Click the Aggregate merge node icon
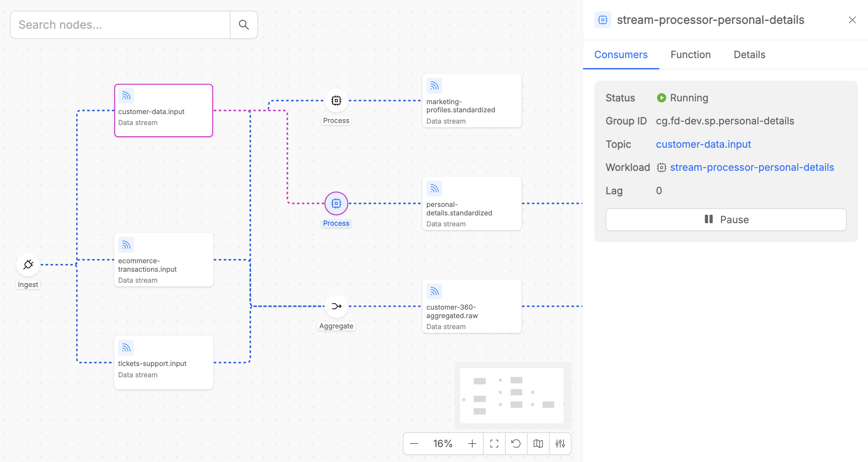This screenshot has height=462, width=868. [x=336, y=306]
